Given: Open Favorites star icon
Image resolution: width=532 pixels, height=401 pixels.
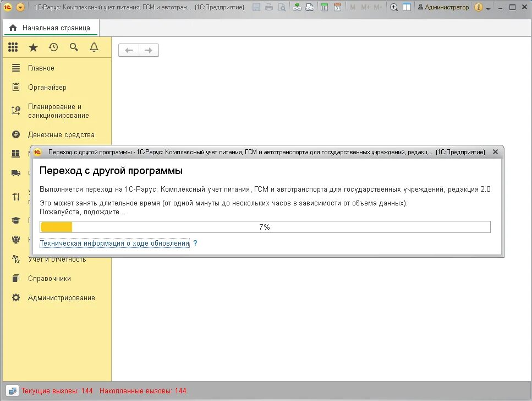Looking at the screenshot, I should point(33,47).
